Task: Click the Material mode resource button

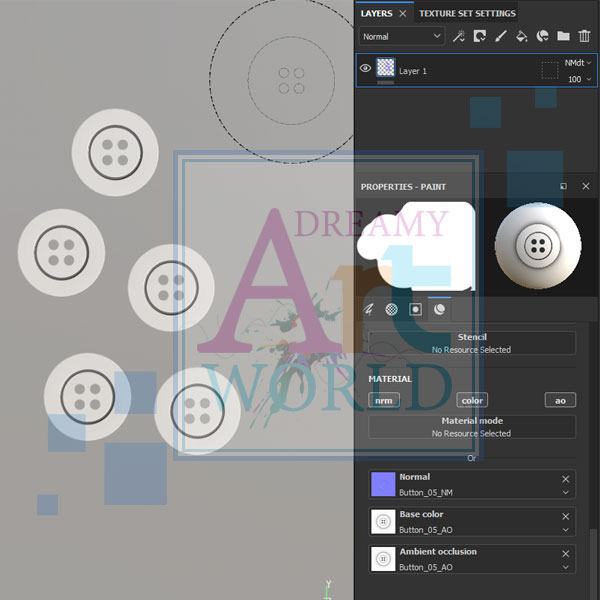Action: pyautogui.click(x=472, y=427)
